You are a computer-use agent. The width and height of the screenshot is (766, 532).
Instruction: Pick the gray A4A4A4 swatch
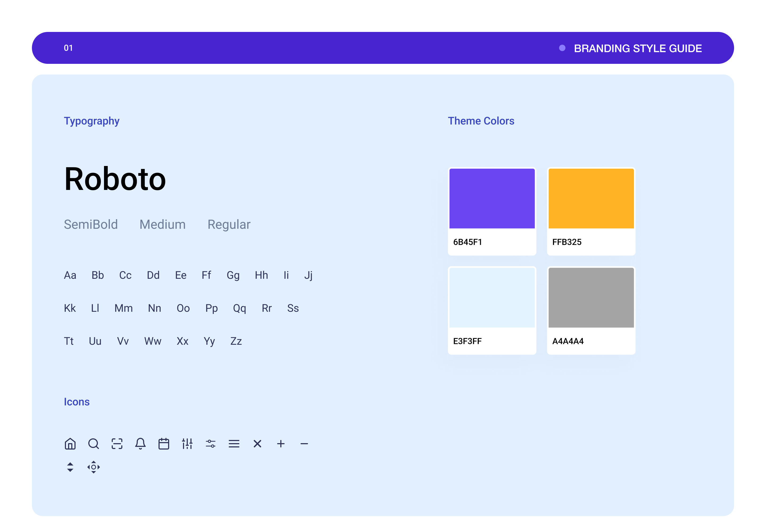pyautogui.click(x=591, y=298)
